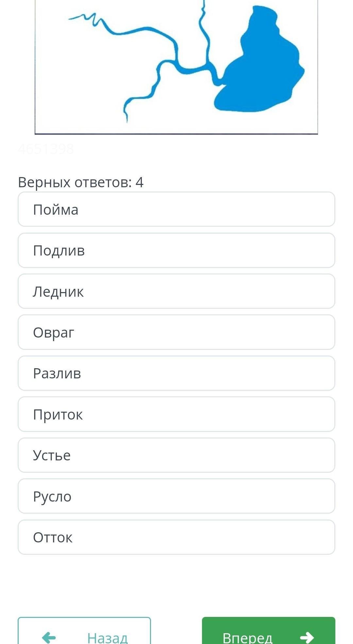Select the answer option Отток
353x644 pixels.
point(176,537)
